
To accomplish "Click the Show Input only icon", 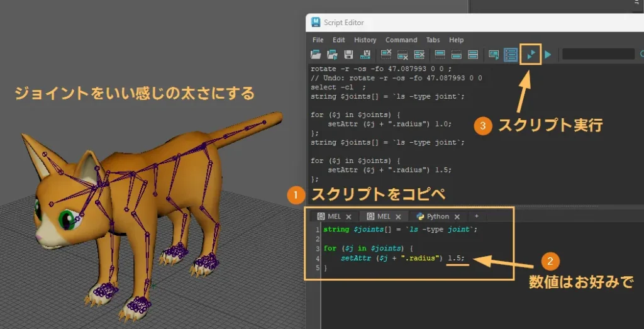I will point(457,54).
